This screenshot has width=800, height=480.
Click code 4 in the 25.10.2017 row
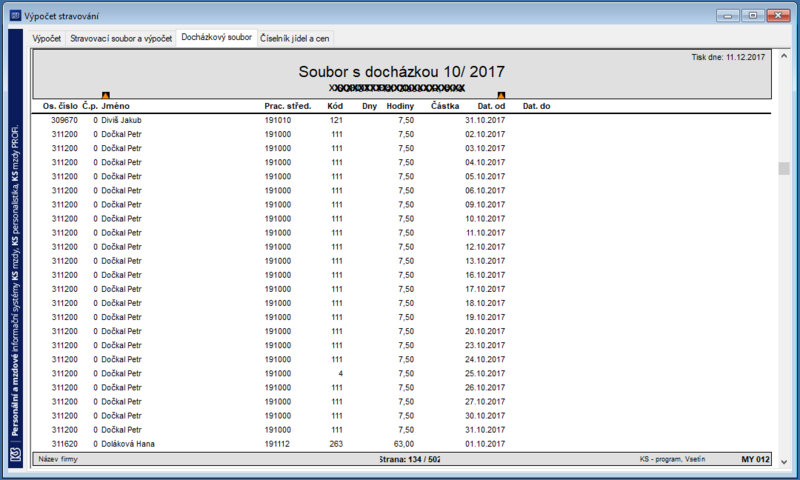[340, 373]
